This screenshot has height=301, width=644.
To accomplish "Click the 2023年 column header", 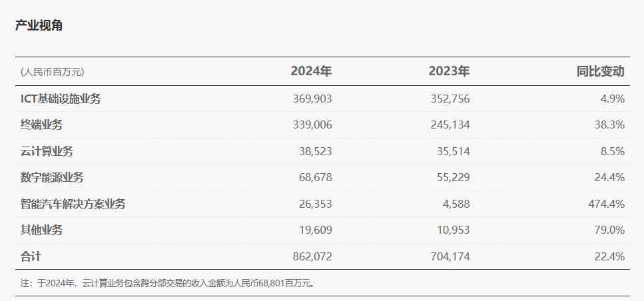I will tap(449, 71).
